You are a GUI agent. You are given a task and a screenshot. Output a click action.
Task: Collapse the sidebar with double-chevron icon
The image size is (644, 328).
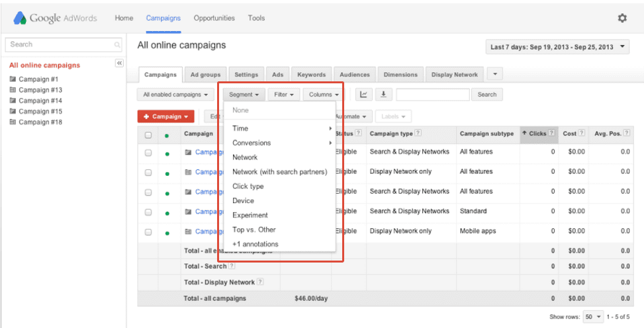pos(119,63)
